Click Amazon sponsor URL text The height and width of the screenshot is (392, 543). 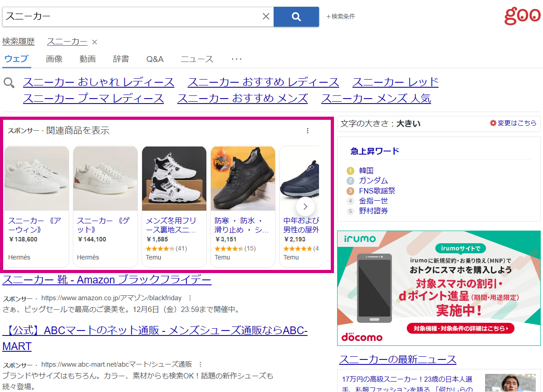(111, 298)
